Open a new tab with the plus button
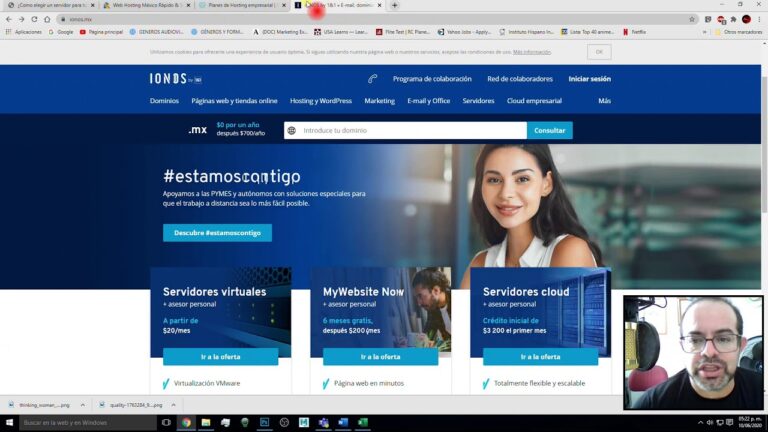Viewport: 768px width, 432px height. click(x=395, y=5)
